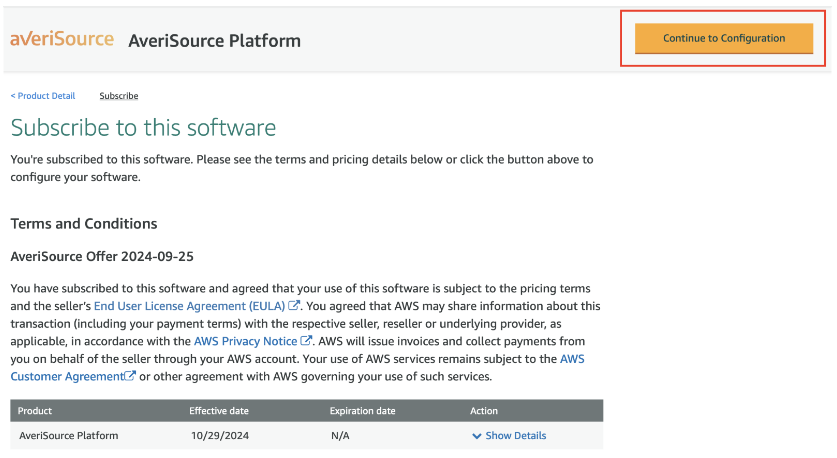
Task: Open the End User License Agreement link
Action: click(189, 306)
